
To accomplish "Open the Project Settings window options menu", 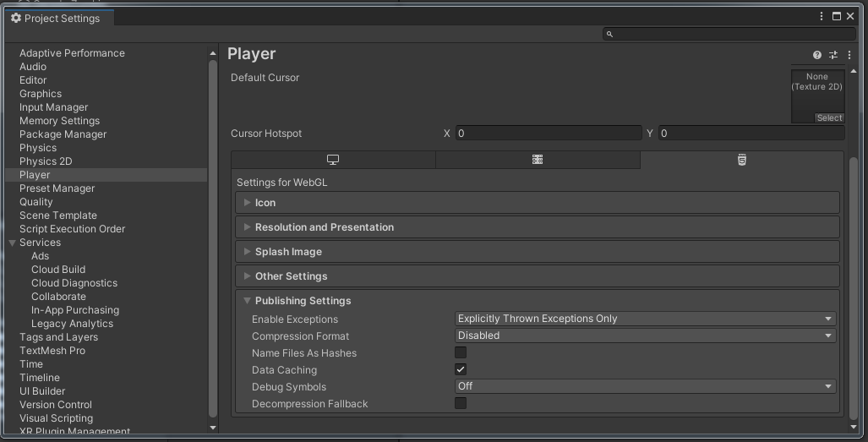I will (x=822, y=16).
